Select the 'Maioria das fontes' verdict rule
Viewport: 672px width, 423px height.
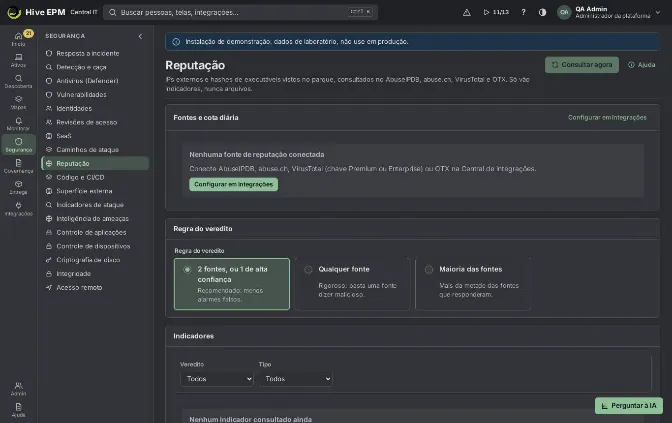pos(473,284)
